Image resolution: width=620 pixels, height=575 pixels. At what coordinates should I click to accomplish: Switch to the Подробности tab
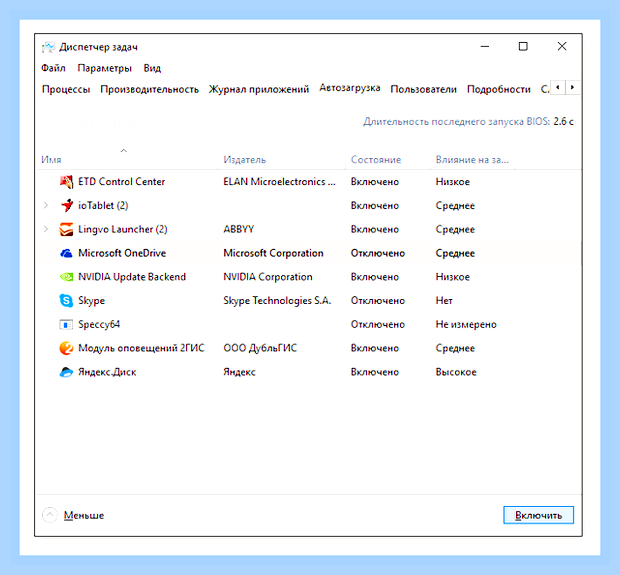click(x=499, y=89)
